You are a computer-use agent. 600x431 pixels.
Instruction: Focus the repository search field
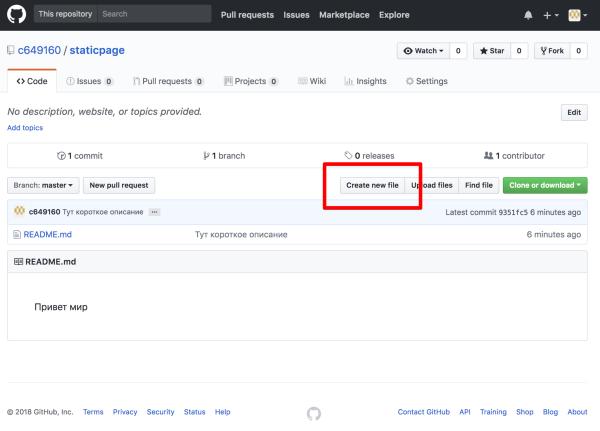[154, 14]
